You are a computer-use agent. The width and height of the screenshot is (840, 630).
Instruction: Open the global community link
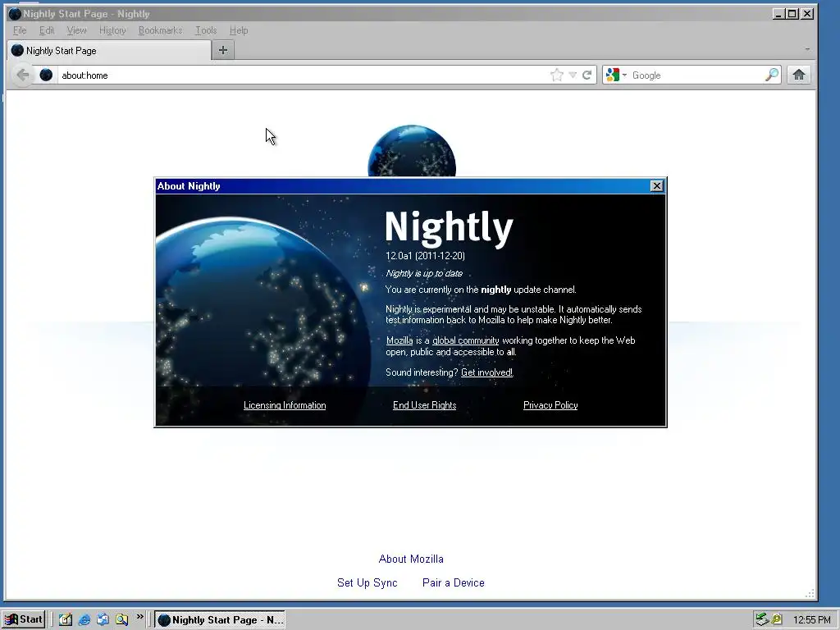click(x=466, y=340)
